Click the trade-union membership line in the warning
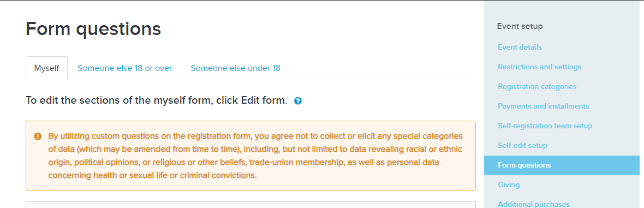Screen dimensions: 644x208 point(243,162)
